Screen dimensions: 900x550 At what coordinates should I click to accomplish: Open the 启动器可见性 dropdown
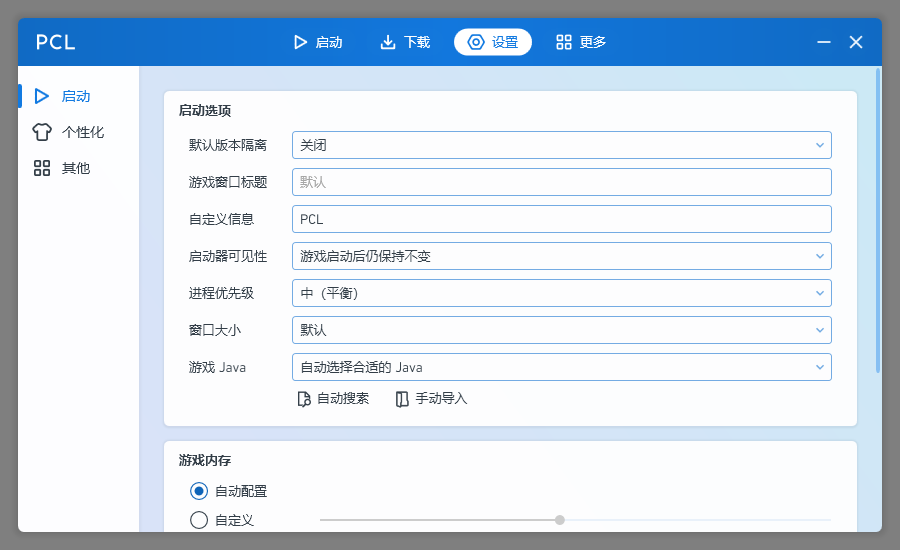(x=561, y=256)
